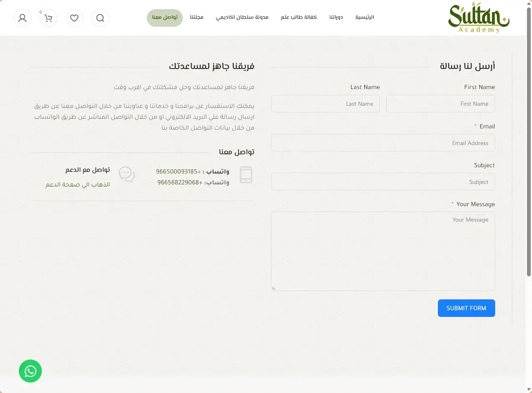Click the Last Name field label
Viewport: 532px width, 393px height.
click(365, 87)
